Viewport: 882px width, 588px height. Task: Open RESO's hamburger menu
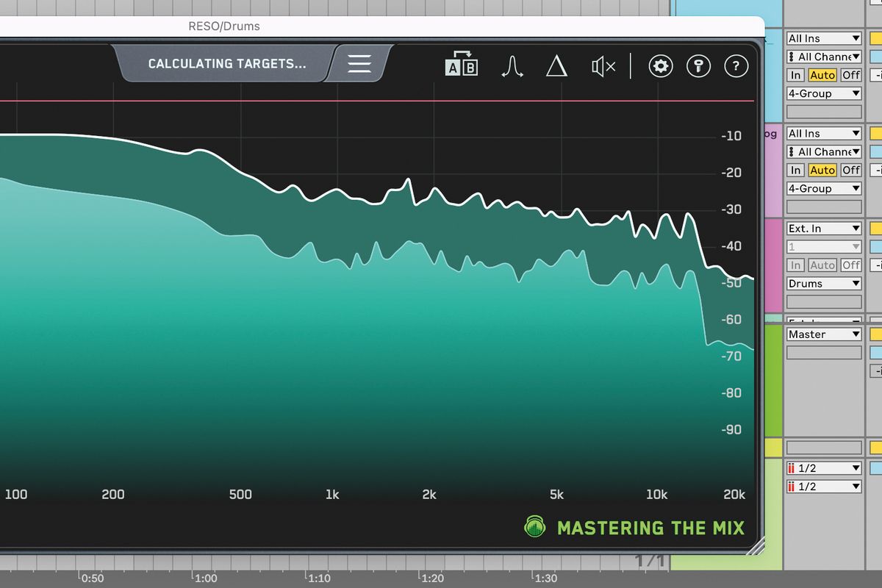pos(358,64)
